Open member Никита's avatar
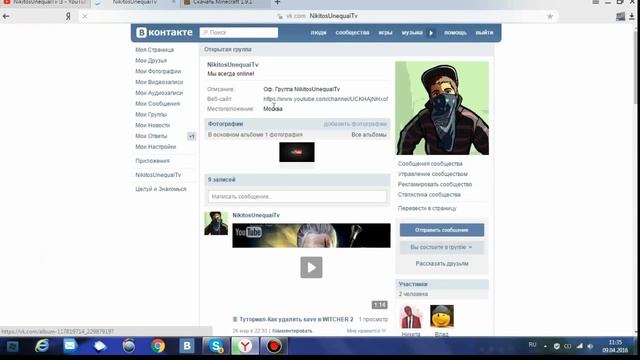The width and height of the screenshot is (640, 360). coord(411,317)
